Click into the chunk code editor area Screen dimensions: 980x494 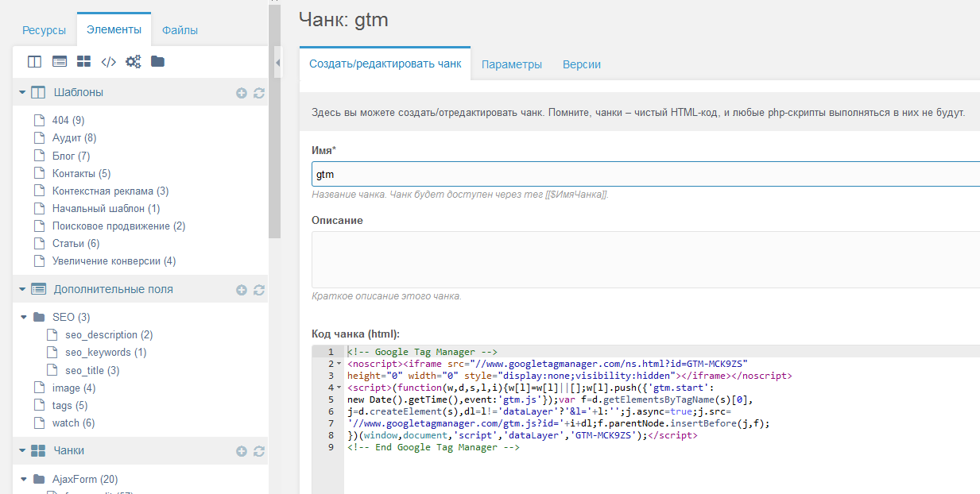(x=661, y=419)
